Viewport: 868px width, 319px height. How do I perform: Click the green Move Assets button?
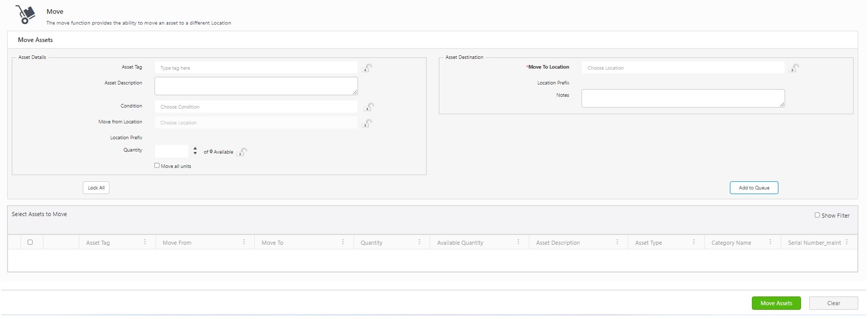tap(776, 303)
